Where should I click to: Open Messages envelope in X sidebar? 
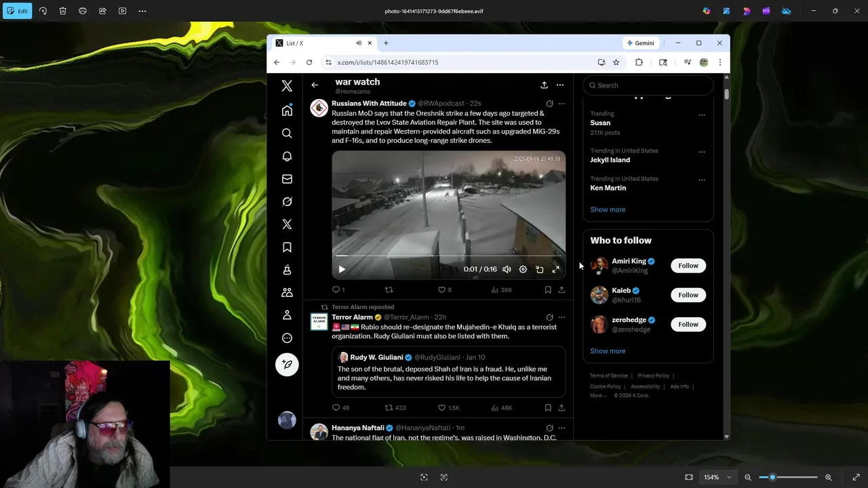(x=287, y=179)
